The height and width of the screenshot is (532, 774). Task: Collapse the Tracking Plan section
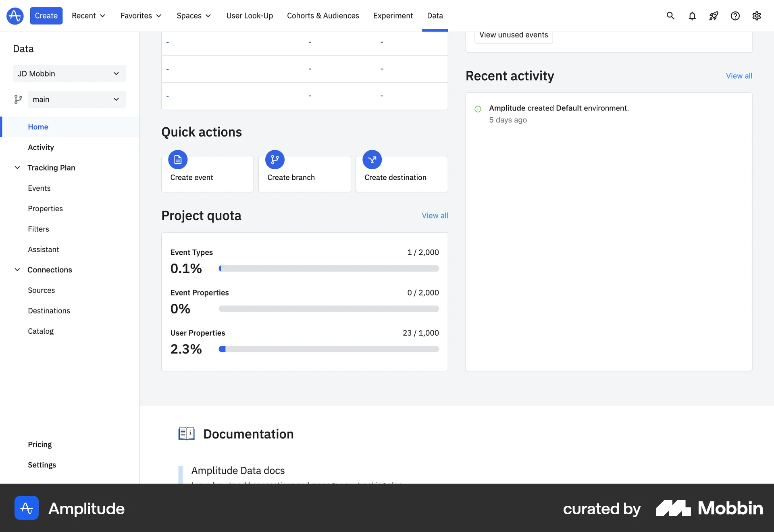point(17,168)
